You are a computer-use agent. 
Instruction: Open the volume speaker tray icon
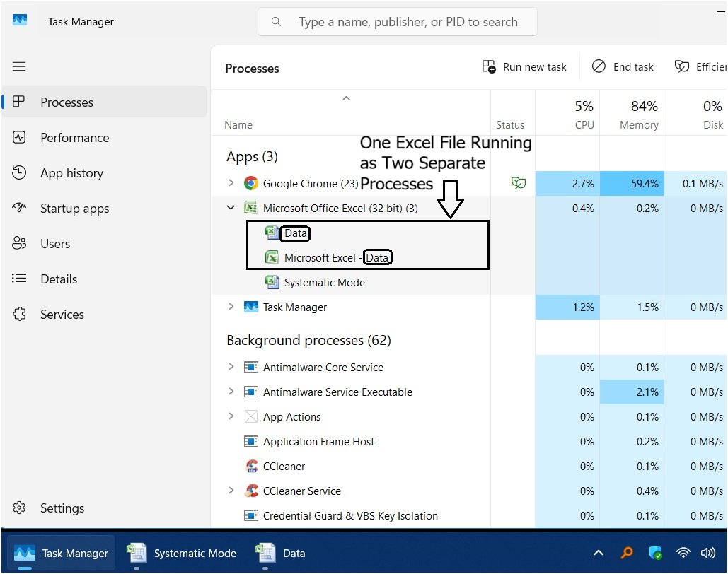[x=708, y=553]
